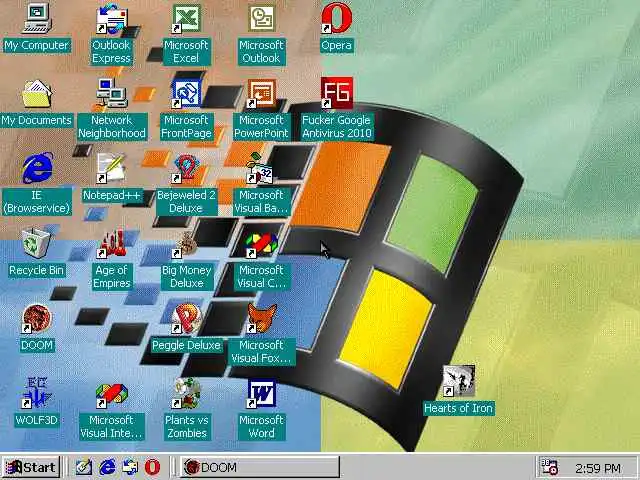
Task: Select the Microsoft Visual C++ shortcut icon
Action: [x=262, y=244]
